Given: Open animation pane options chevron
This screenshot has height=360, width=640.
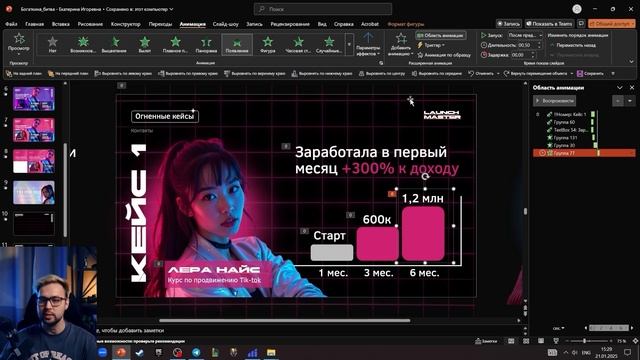Looking at the screenshot, I should [x=620, y=88].
